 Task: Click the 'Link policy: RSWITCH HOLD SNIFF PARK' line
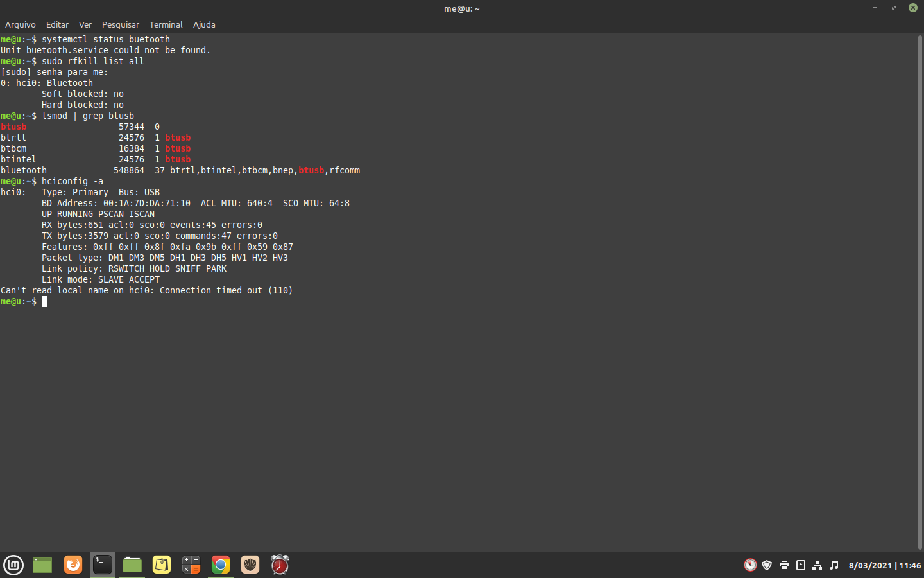pos(134,268)
